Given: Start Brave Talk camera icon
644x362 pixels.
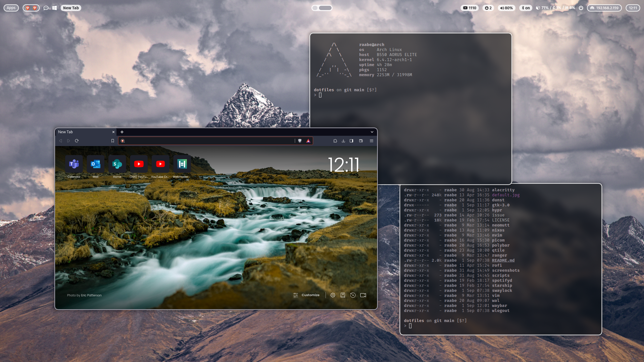Looking at the screenshot, I should [363, 295].
